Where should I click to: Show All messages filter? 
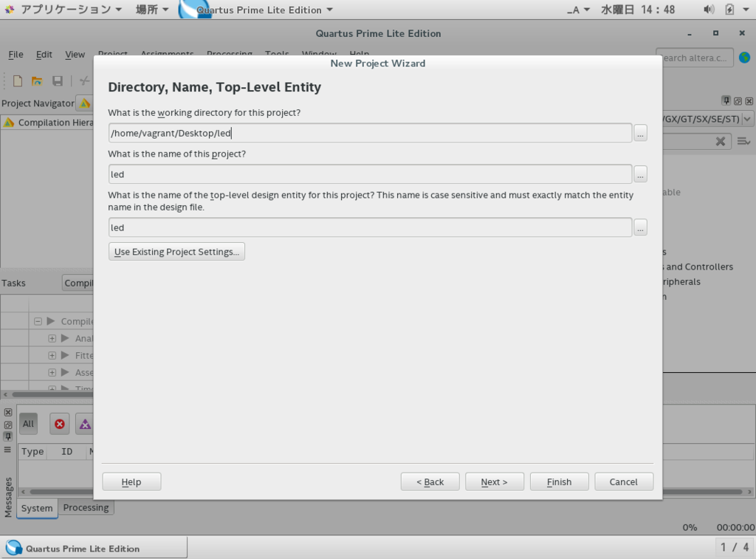(29, 424)
